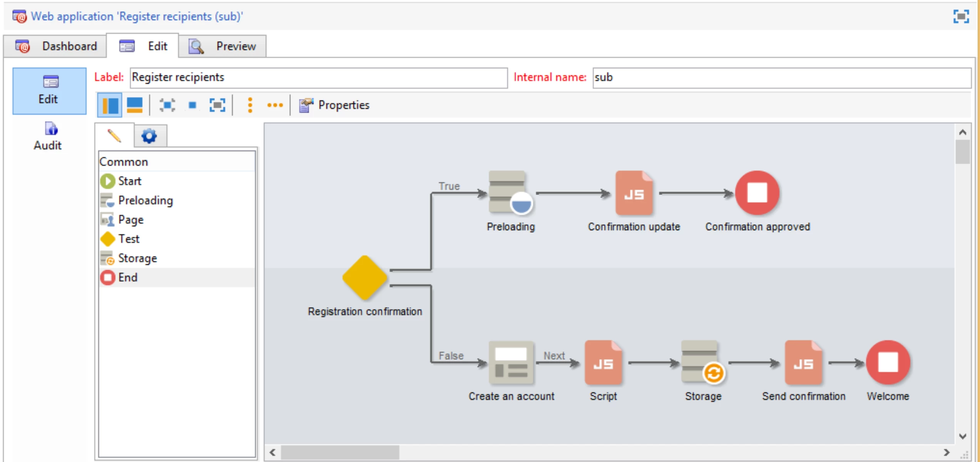Open the Properties button
The width and height of the screenshot is (980, 462).
click(334, 105)
